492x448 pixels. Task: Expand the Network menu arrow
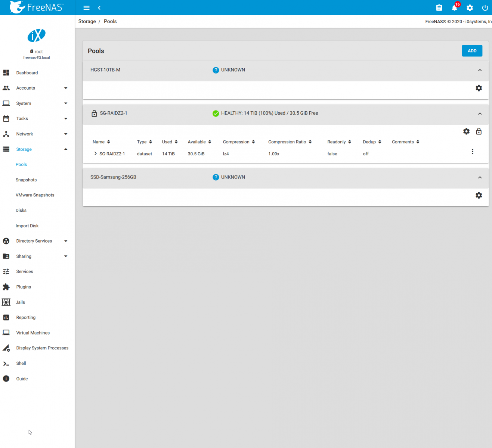tap(66, 134)
